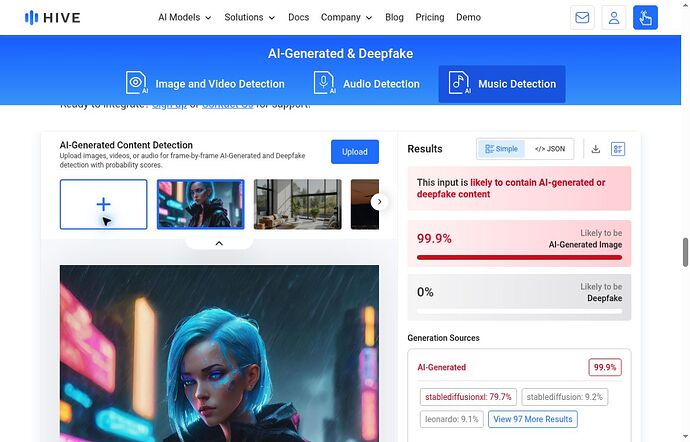Click the Upload button
690x442 pixels.
(355, 152)
